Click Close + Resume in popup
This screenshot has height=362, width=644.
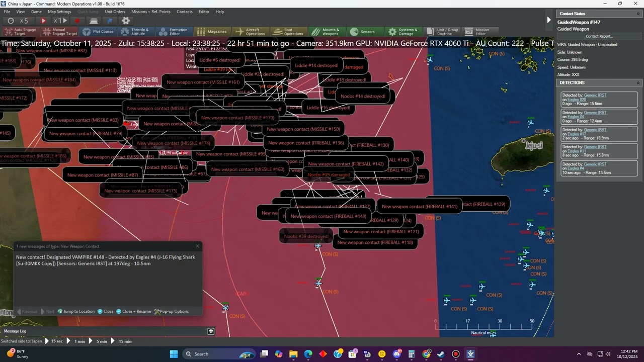click(x=134, y=311)
